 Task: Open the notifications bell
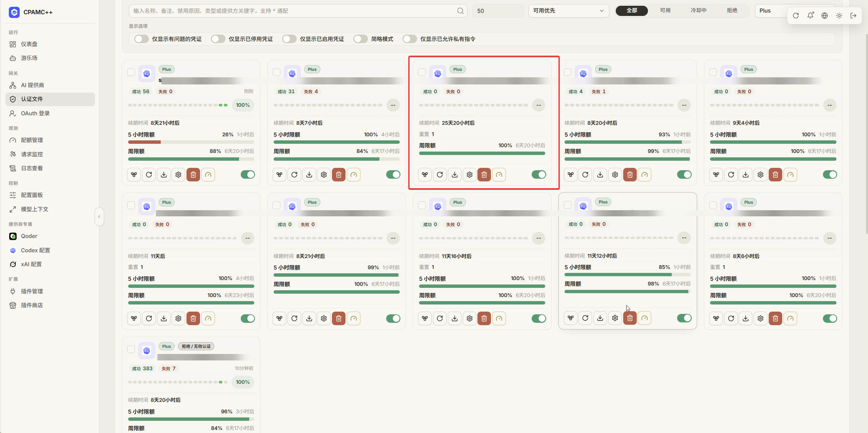click(810, 16)
